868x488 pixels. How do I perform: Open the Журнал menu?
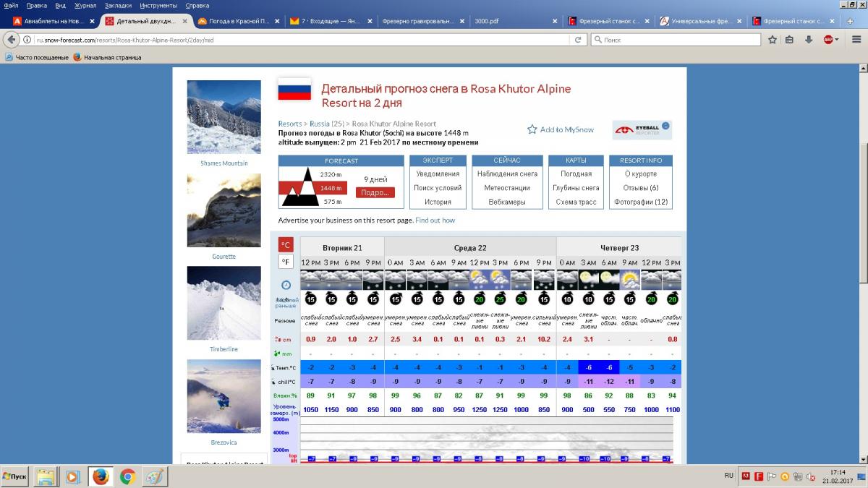[x=85, y=5]
